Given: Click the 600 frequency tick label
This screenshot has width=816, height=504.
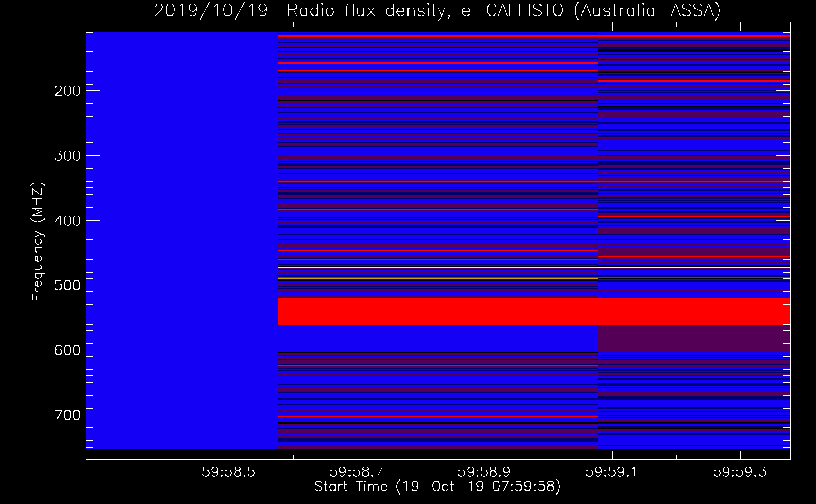Looking at the screenshot, I should (x=68, y=350).
